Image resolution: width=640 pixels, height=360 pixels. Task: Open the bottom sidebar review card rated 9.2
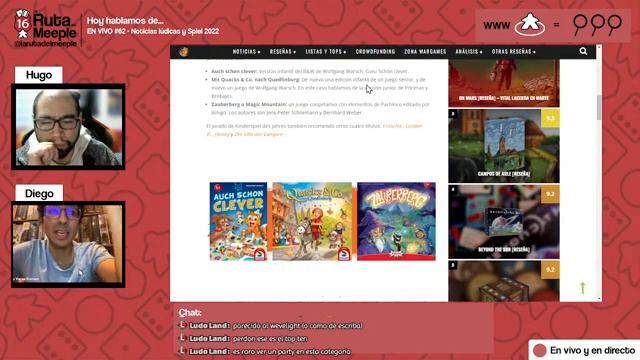click(504, 281)
